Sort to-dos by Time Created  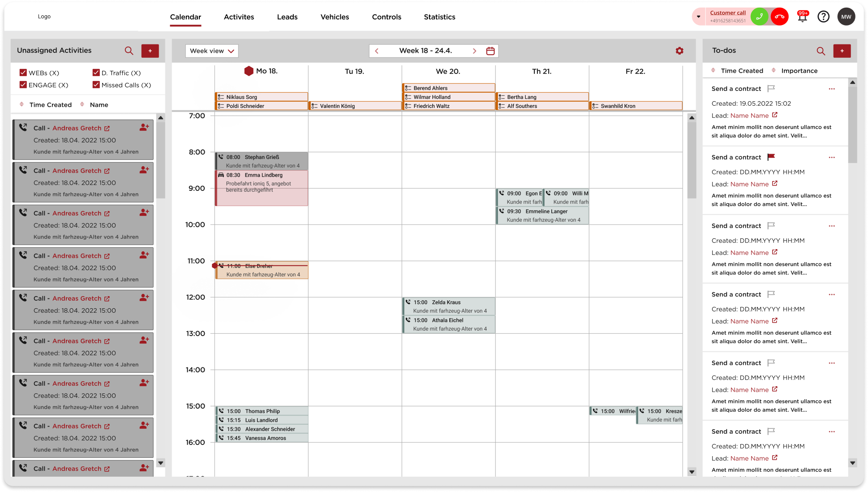coord(737,71)
